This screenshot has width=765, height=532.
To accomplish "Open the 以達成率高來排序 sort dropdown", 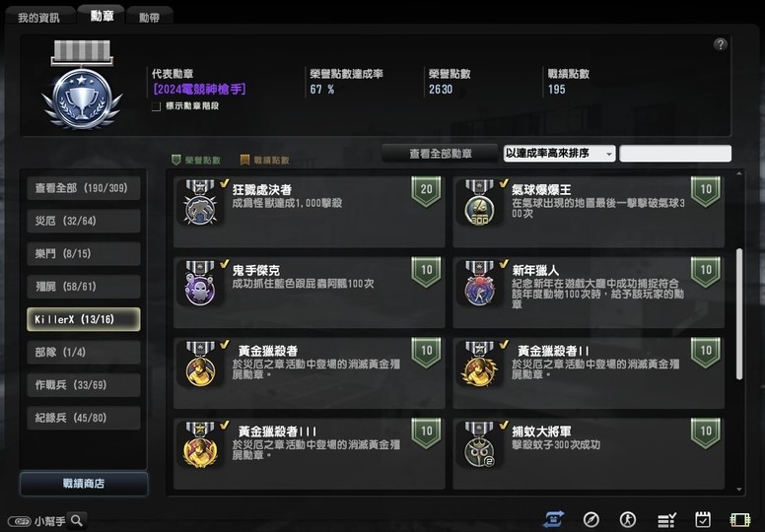I will click(559, 153).
